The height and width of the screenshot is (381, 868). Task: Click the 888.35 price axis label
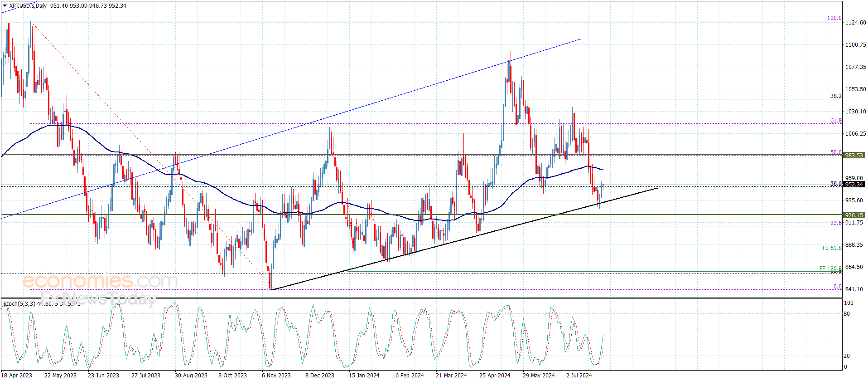tap(854, 245)
